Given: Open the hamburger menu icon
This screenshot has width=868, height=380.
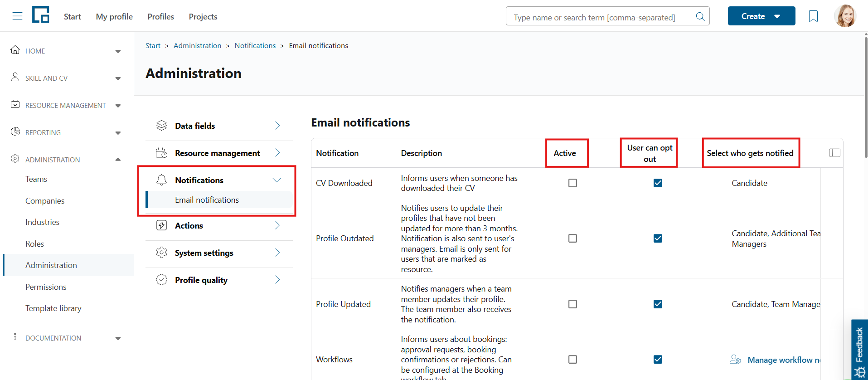Looking at the screenshot, I should click(x=17, y=16).
